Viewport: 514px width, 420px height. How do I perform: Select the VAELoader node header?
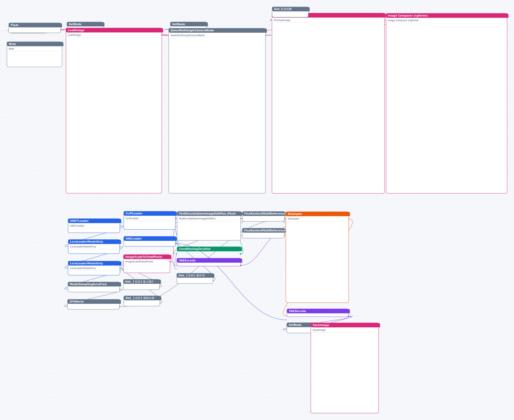[150, 239]
